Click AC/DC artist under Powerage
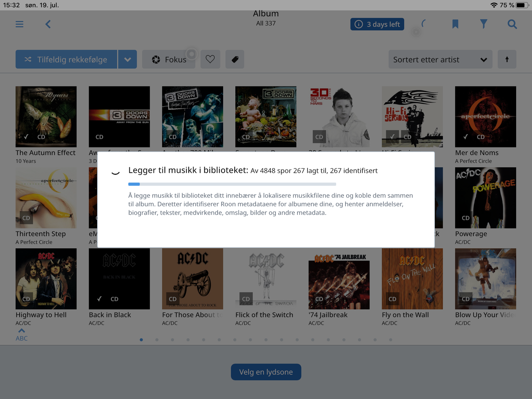Screen dimensions: 532x399 463,242
